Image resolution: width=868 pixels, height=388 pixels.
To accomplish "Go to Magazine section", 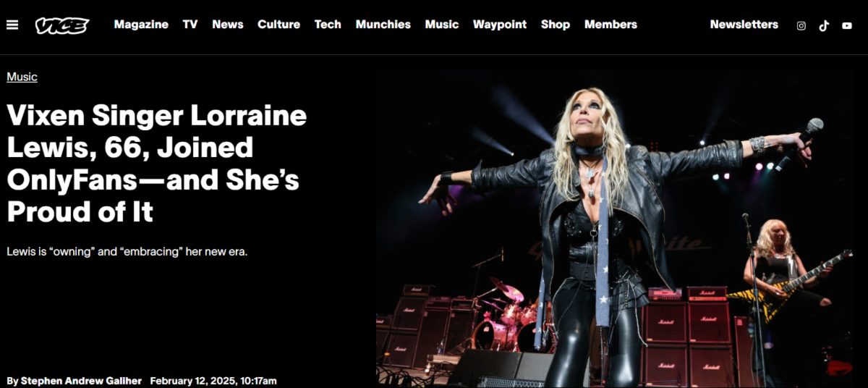I will click(141, 25).
